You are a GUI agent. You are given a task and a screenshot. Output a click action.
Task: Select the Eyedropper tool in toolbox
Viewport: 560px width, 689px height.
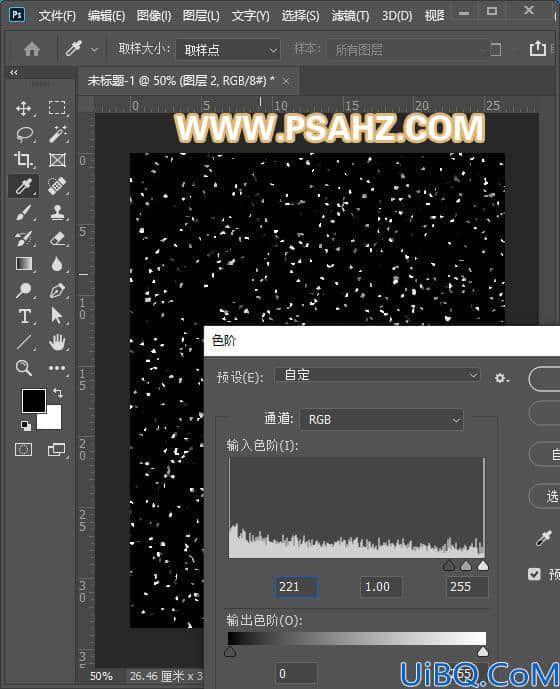pos(23,186)
